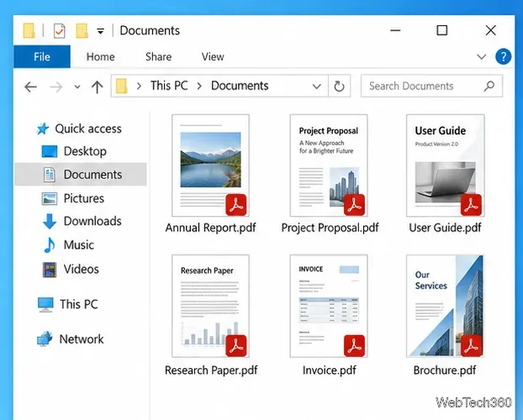Select the User Guide.pdf thumbnail
This screenshot has width=523, height=420.
coord(446,165)
